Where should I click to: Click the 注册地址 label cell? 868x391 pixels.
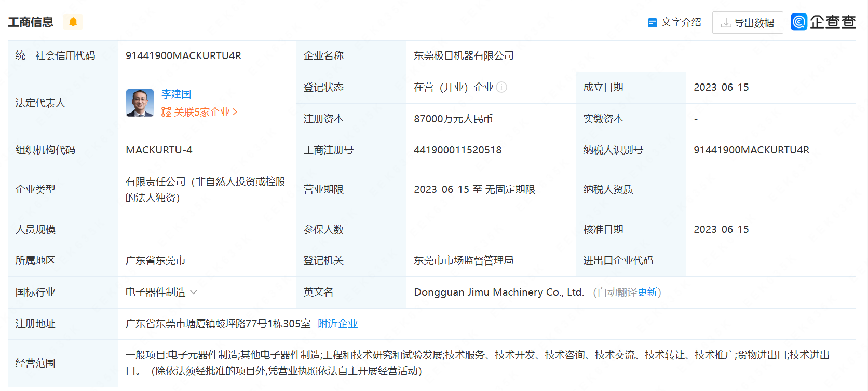pyautogui.click(x=63, y=324)
